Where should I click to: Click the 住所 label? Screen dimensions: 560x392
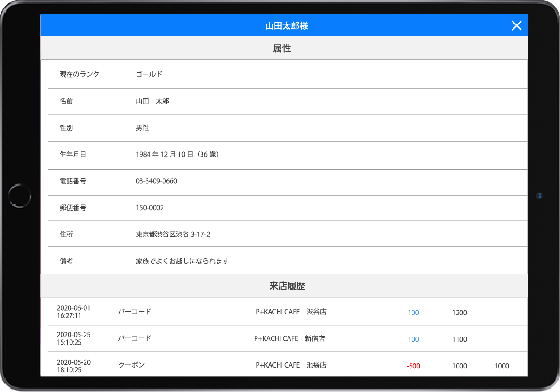coord(66,235)
